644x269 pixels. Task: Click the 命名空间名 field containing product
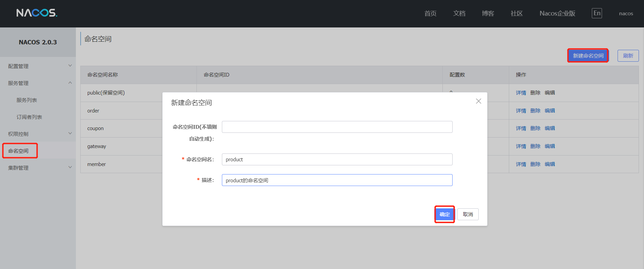point(337,159)
